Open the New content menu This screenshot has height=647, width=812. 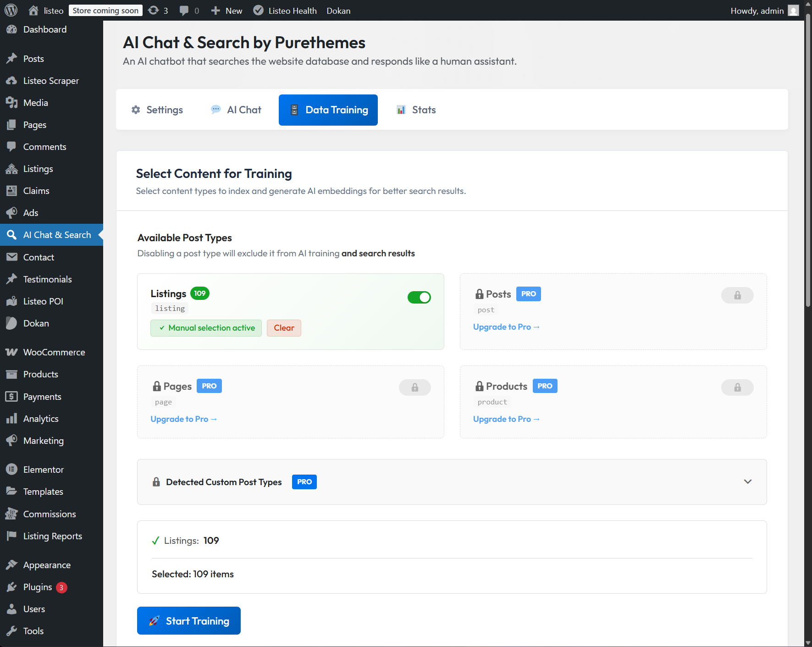pyautogui.click(x=227, y=11)
